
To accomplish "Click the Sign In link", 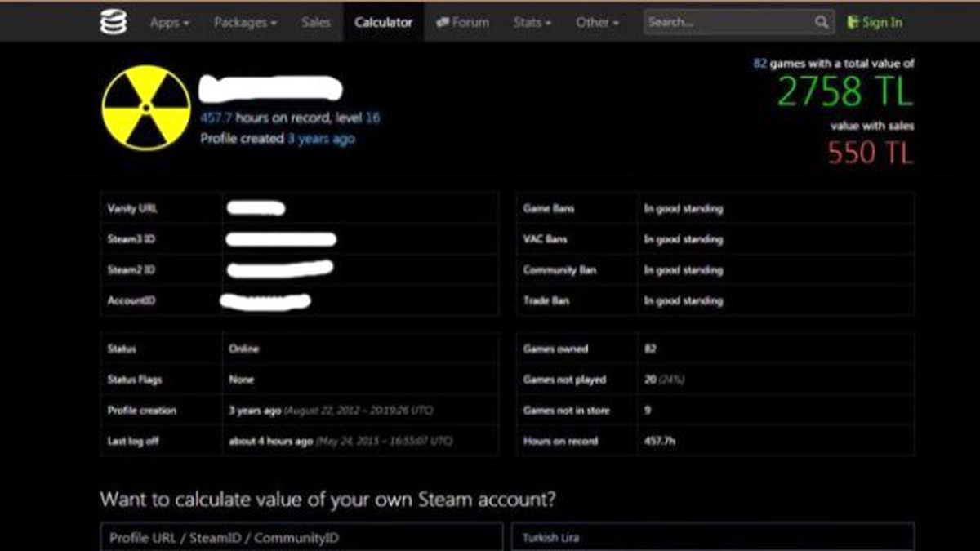I will pos(875,23).
